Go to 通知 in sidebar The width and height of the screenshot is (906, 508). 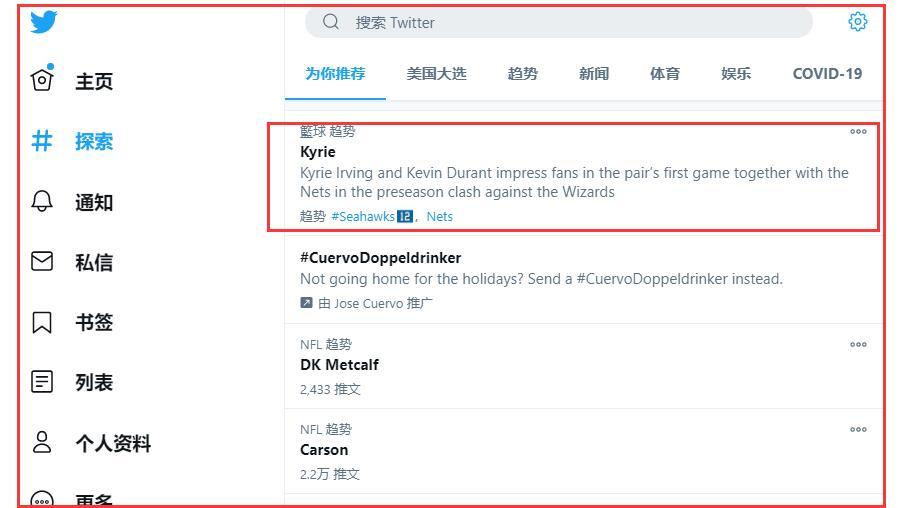pos(94,202)
